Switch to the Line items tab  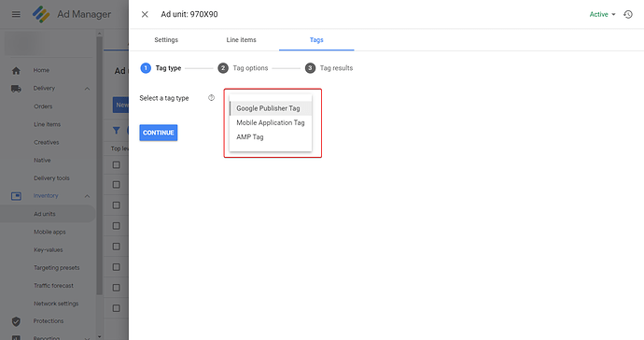241,40
